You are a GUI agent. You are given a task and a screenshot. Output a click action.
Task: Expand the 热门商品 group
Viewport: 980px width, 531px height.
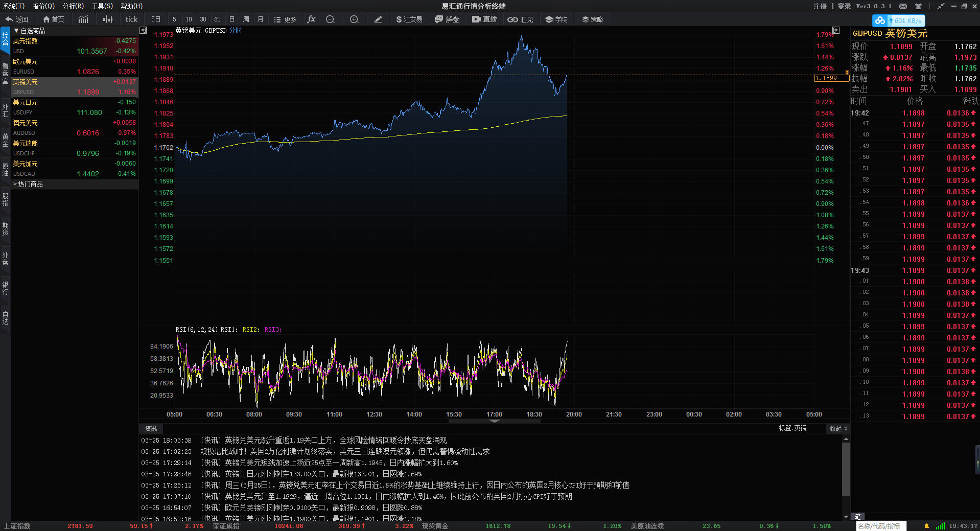15,184
